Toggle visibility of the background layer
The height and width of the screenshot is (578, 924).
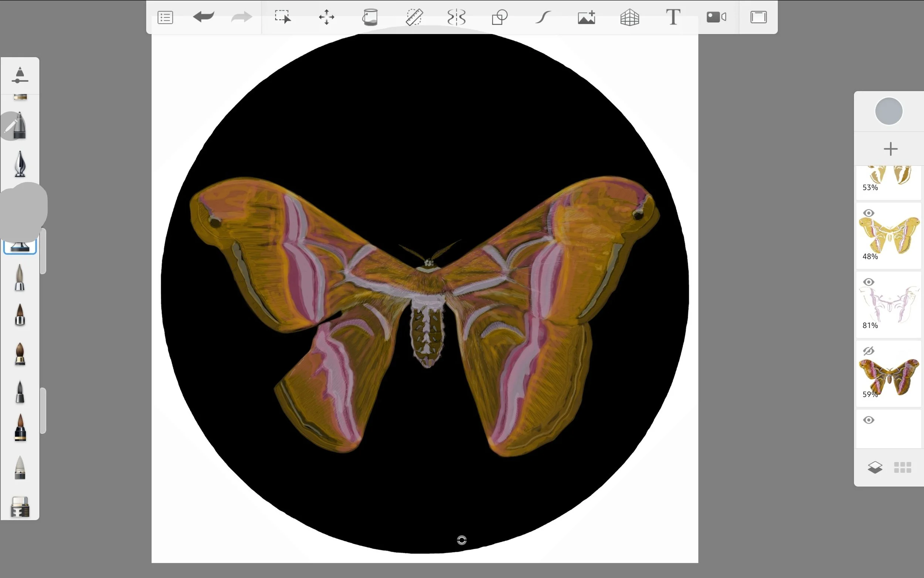869,420
